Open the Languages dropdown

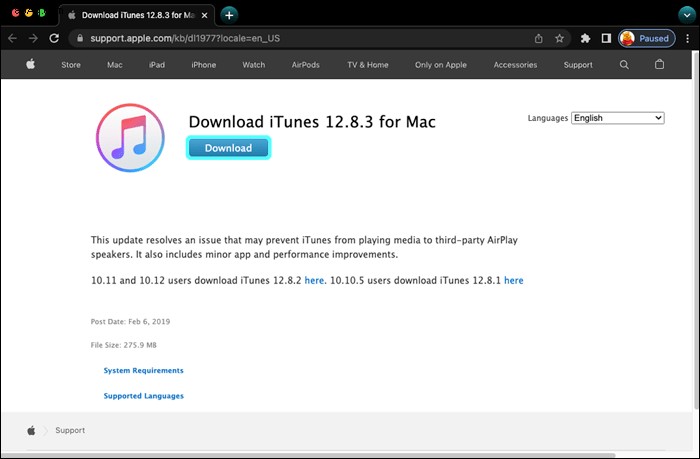pos(618,118)
